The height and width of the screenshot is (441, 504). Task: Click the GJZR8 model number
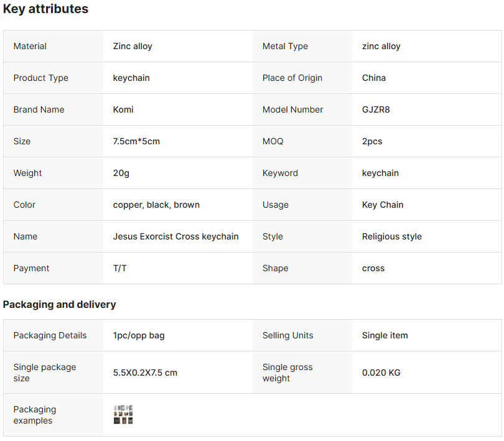(x=376, y=109)
